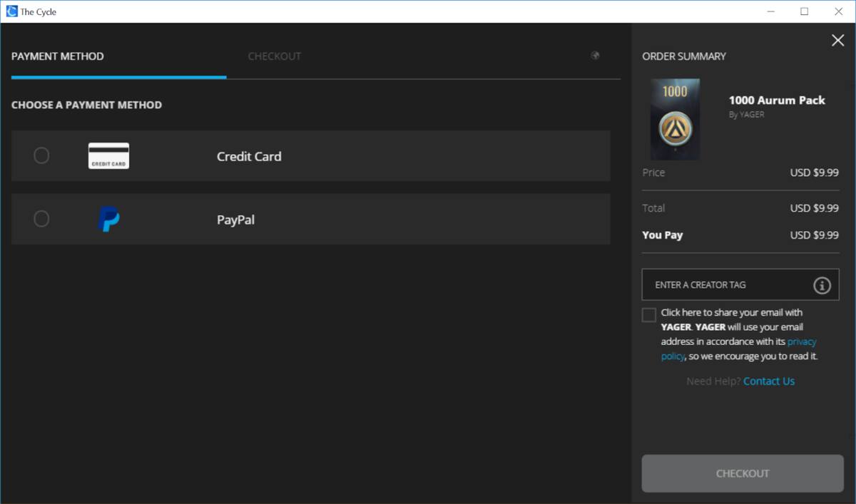This screenshot has height=504, width=856.
Task: Click the grey Checkout button
Action: pyautogui.click(x=743, y=473)
